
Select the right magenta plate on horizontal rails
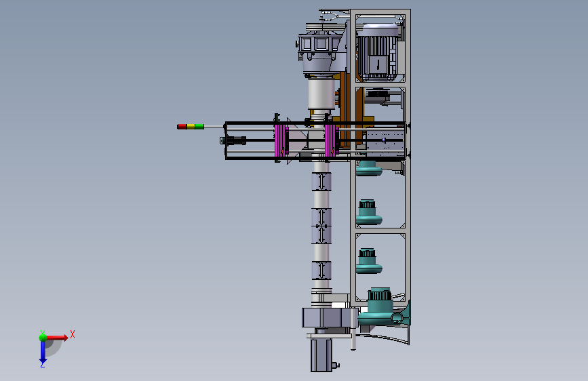click(x=331, y=140)
